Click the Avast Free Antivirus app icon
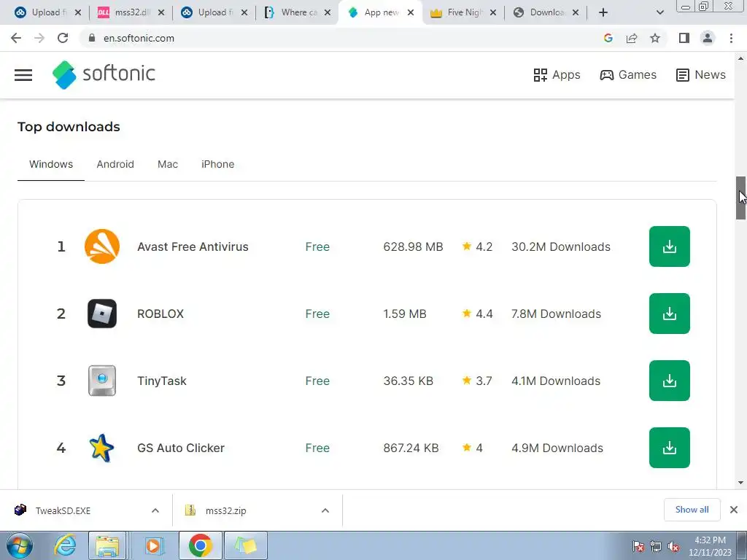 pos(102,246)
